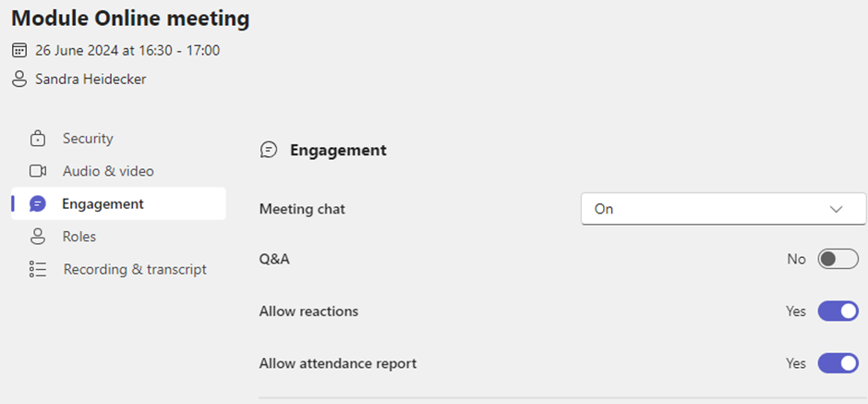Click the Roles person icon
The image size is (868, 404).
(x=38, y=237)
